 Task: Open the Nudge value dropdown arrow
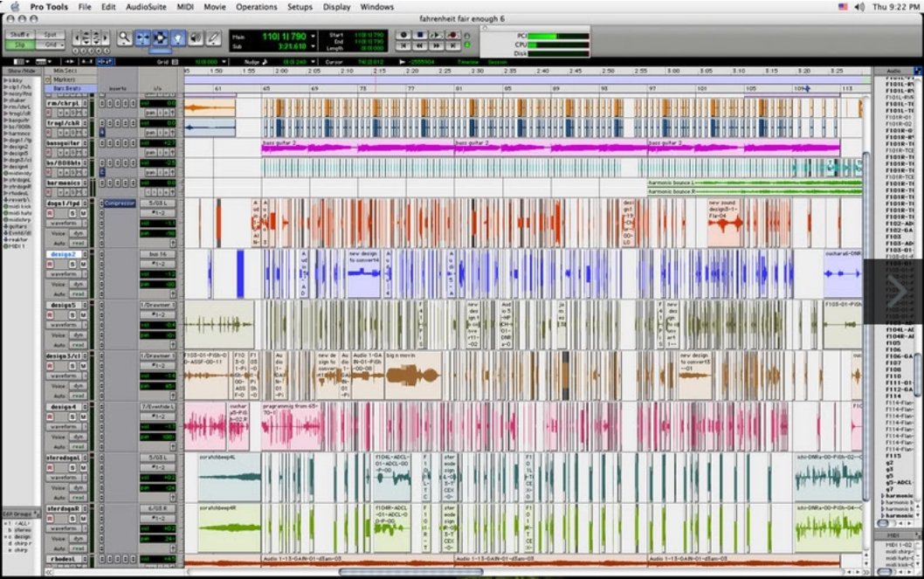pos(311,62)
